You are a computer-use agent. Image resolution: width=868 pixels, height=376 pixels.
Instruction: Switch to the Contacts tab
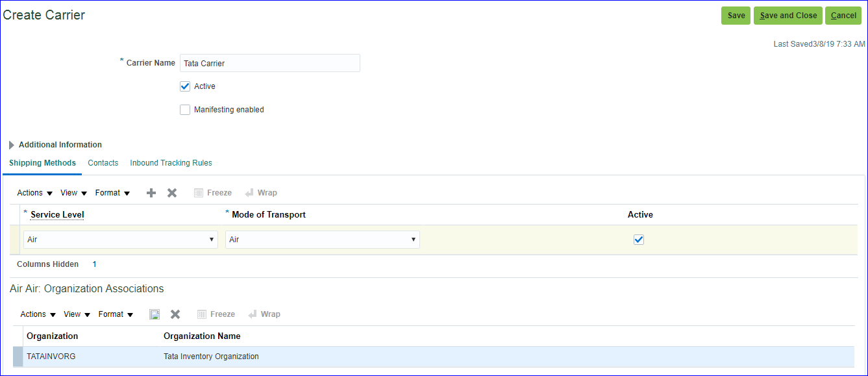(103, 163)
